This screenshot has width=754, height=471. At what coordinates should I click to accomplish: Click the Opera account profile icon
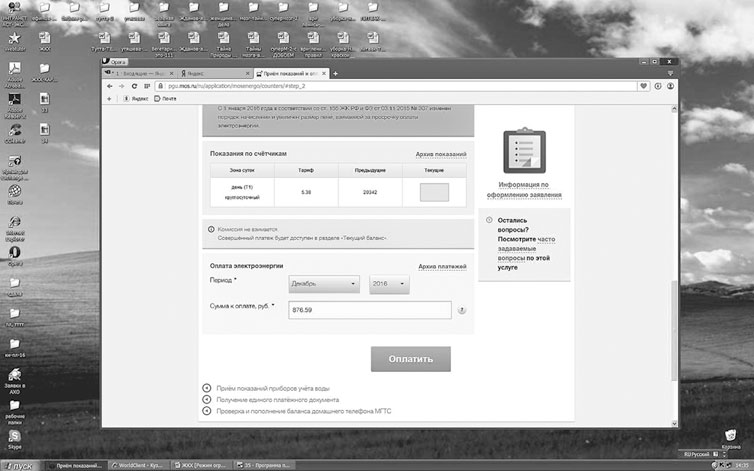670,86
